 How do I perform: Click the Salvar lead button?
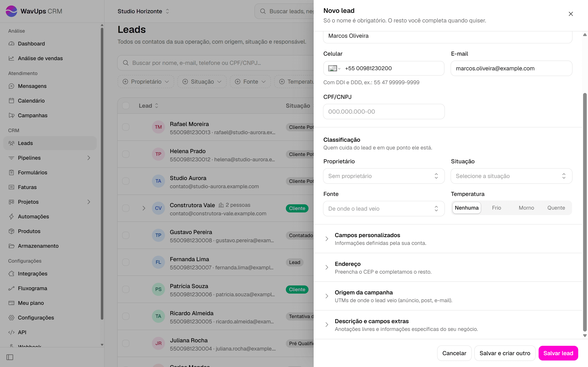(558, 353)
